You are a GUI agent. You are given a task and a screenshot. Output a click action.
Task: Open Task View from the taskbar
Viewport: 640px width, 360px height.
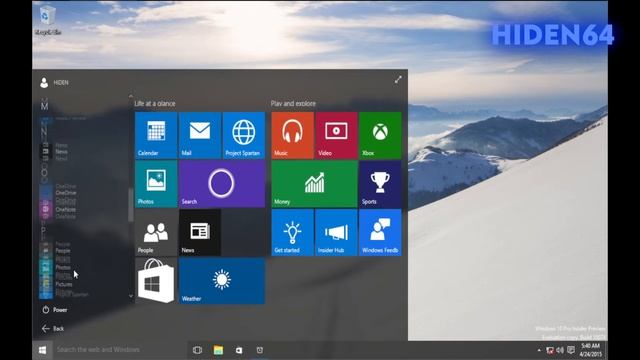click(x=198, y=350)
